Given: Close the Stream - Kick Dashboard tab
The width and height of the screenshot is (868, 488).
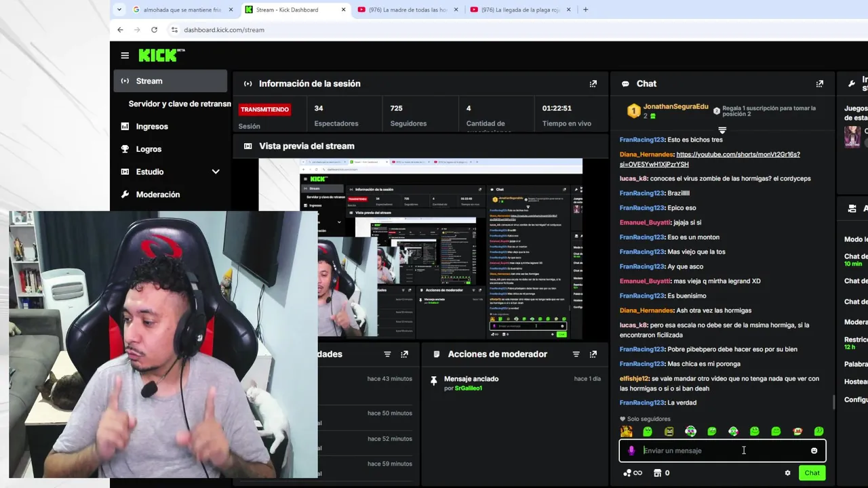Looking at the screenshot, I should coord(344,9).
